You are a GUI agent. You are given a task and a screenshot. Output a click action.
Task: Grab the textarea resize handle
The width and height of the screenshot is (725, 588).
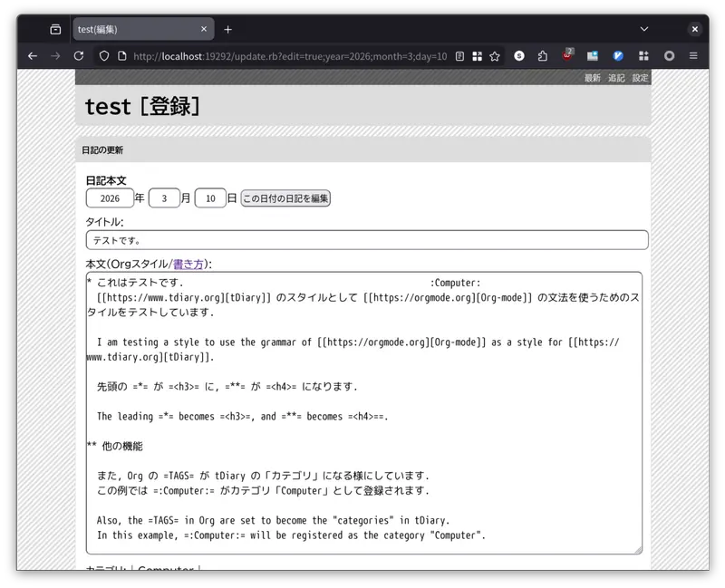click(637, 549)
